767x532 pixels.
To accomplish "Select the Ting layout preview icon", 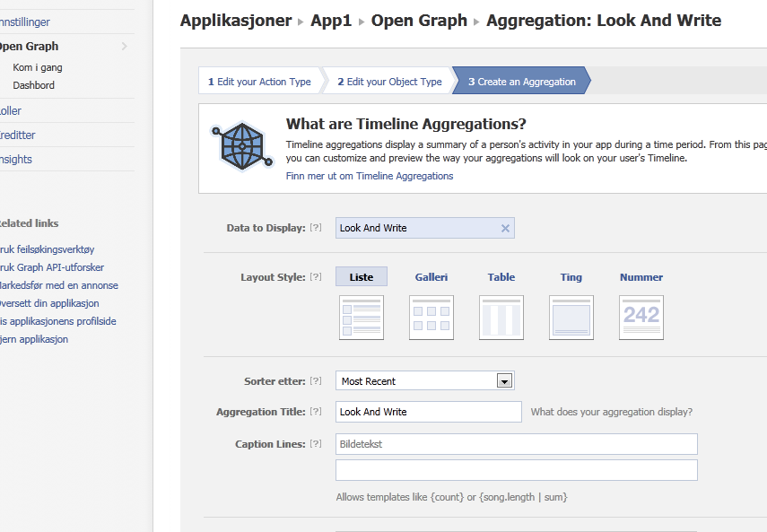I will [x=571, y=318].
